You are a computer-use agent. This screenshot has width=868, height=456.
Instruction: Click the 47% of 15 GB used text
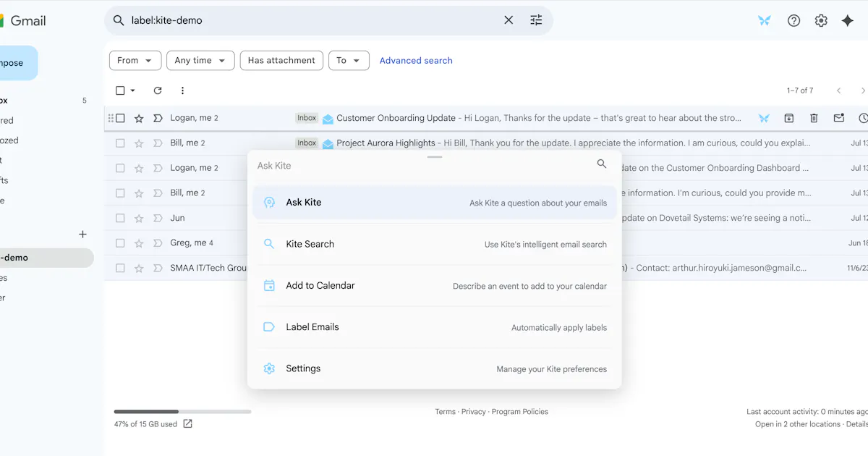click(x=145, y=424)
